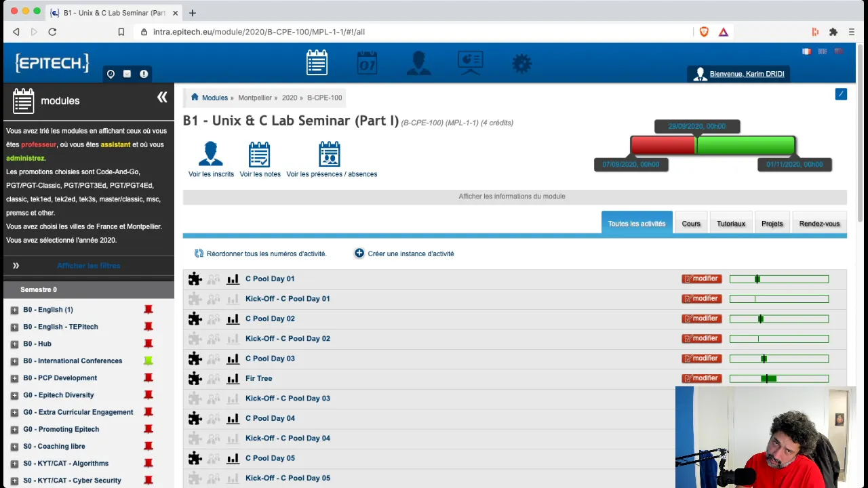Viewport: 868px width, 488px height.
Task: Toggle red pin for G0 - Promoting Epitech
Action: (x=149, y=429)
